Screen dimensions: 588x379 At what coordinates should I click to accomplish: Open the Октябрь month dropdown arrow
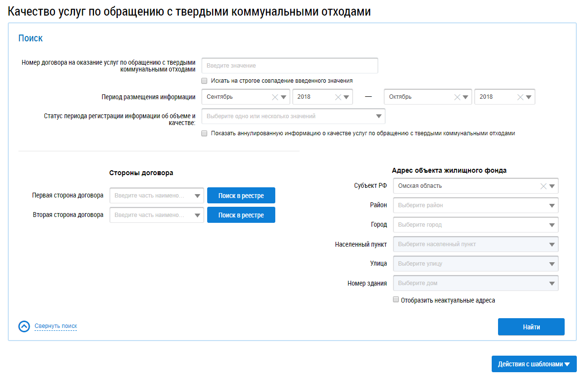pos(466,97)
